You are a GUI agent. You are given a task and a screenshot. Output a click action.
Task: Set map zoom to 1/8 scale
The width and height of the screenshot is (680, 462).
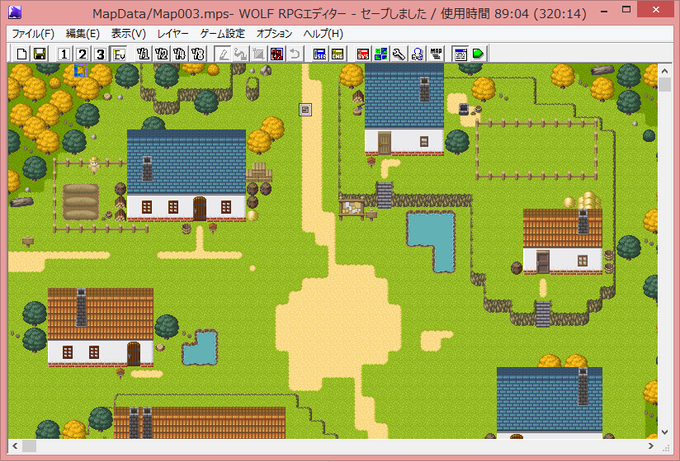point(198,54)
